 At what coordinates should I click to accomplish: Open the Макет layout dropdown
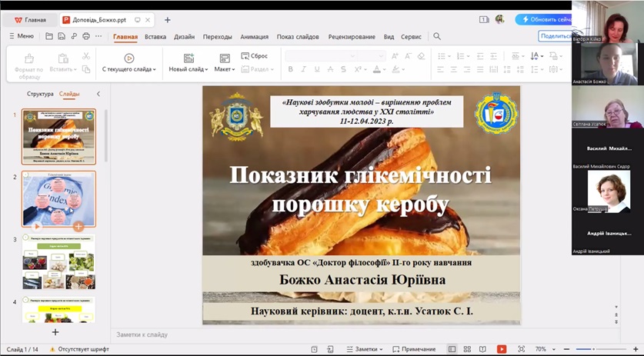225,69
